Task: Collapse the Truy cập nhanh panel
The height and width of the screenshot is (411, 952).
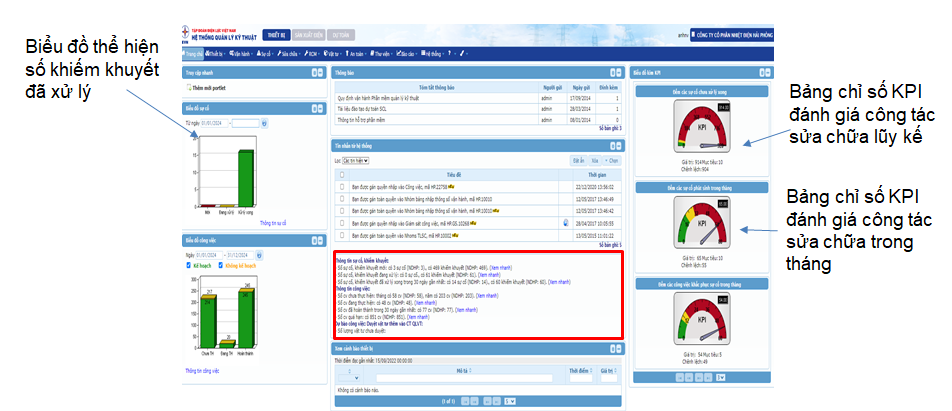Action: tap(321, 73)
